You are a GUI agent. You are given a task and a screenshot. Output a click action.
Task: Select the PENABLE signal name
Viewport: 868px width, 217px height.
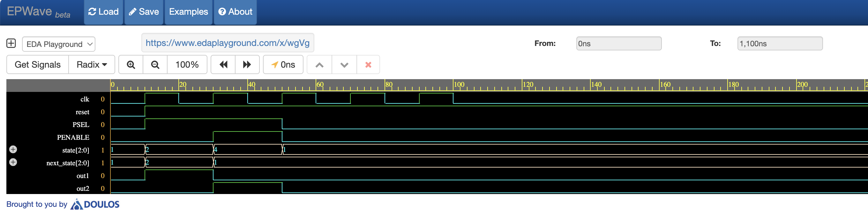click(x=73, y=138)
